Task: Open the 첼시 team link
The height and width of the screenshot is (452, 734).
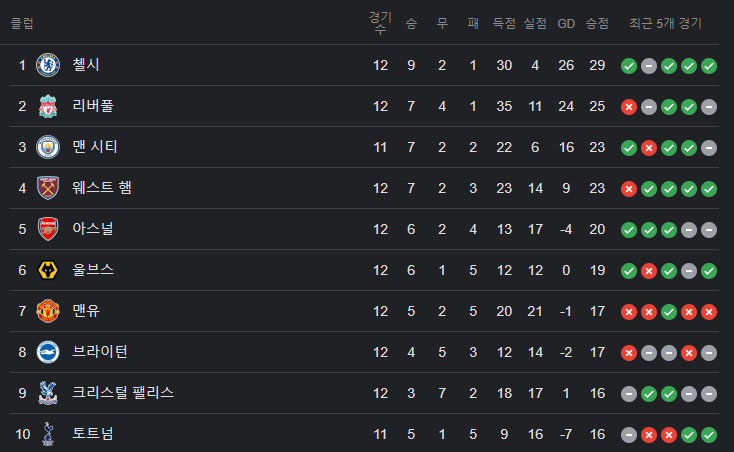Action: 86,65
